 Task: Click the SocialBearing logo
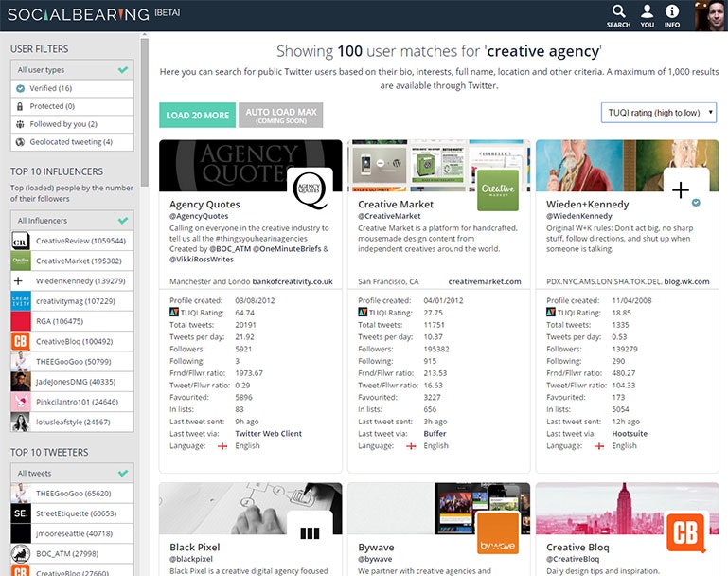coord(79,14)
